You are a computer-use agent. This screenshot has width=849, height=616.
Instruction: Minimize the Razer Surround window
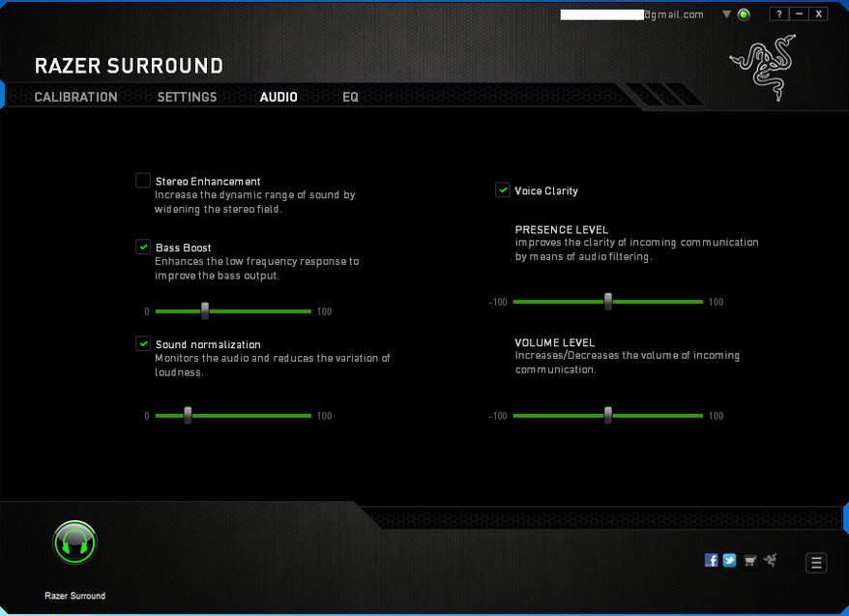[x=799, y=15]
